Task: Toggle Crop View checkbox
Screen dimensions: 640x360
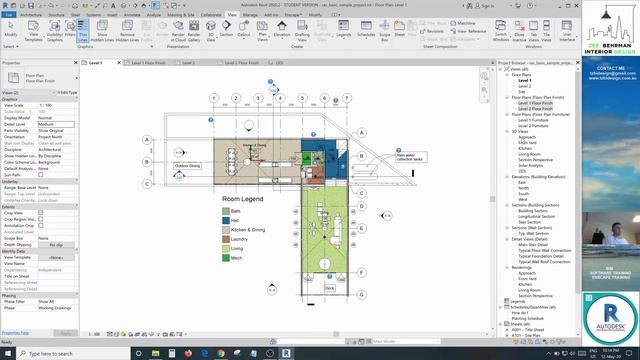Action: pyautogui.click(x=41, y=213)
